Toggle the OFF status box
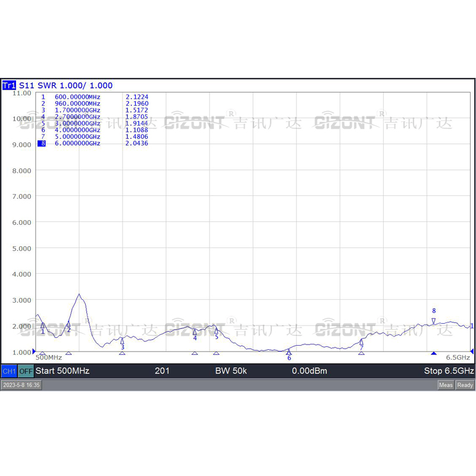The width and height of the screenshot is (476, 476). point(26,371)
